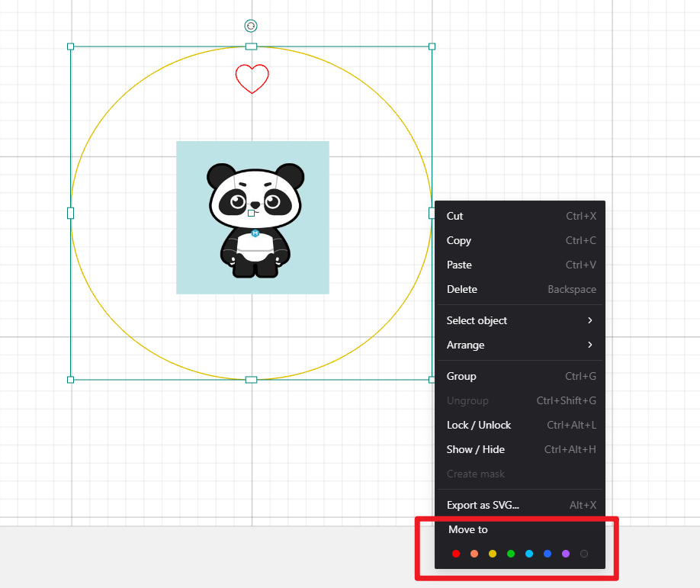This screenshot has height=588, width=700.
Task: Select the red heart shape
Action: pyautogui.click(x=252, y=78)
